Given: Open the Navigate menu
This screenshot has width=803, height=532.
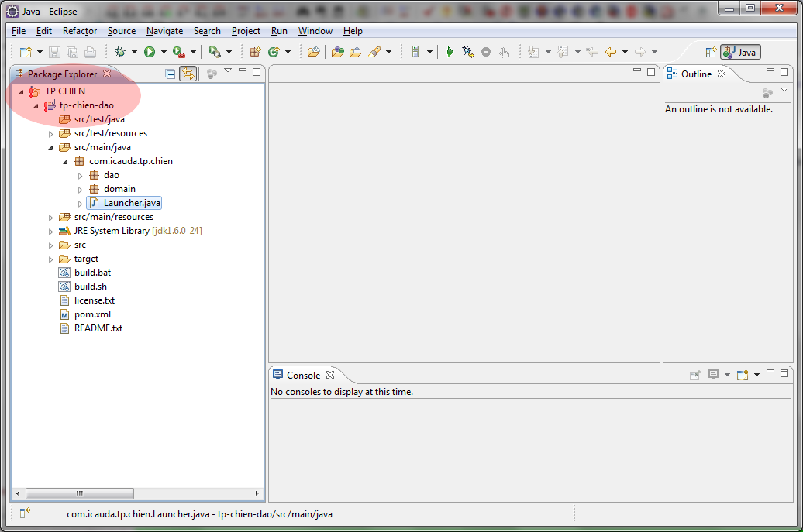Looking at the screenshot, I should 164,31.
